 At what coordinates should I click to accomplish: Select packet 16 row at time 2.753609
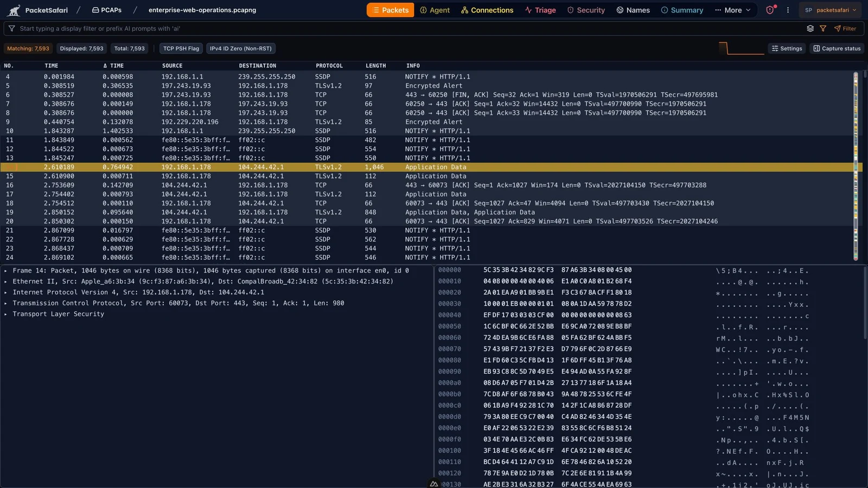[427, 185]
